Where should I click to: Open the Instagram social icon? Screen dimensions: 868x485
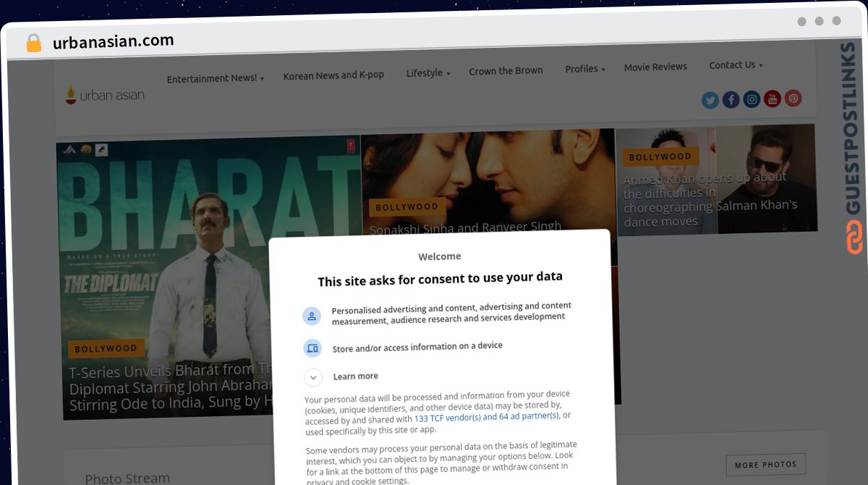click(752, 99)
